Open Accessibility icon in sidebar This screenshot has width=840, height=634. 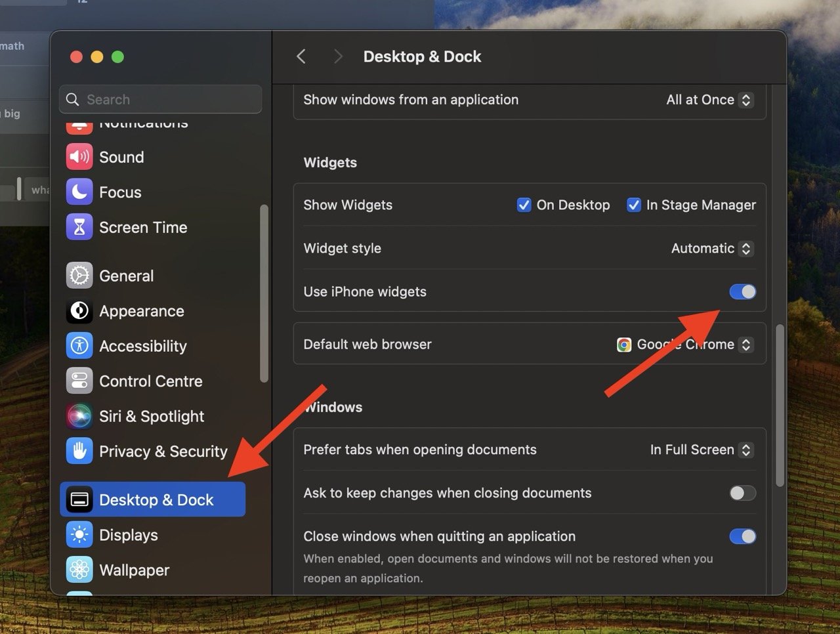(79, 346)
